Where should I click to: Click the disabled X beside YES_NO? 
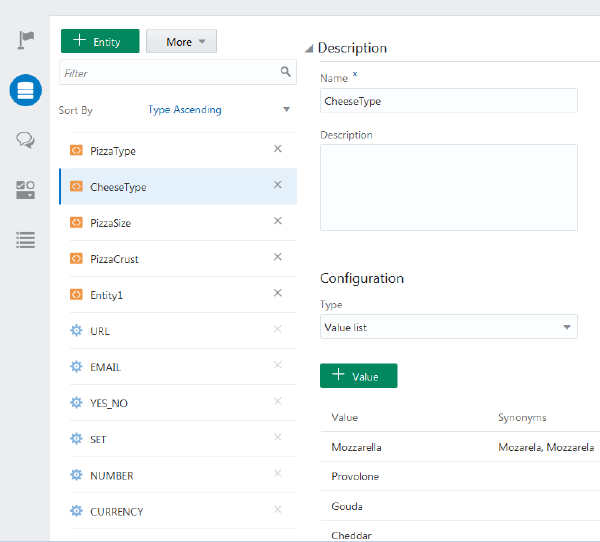tap(278, 401)
